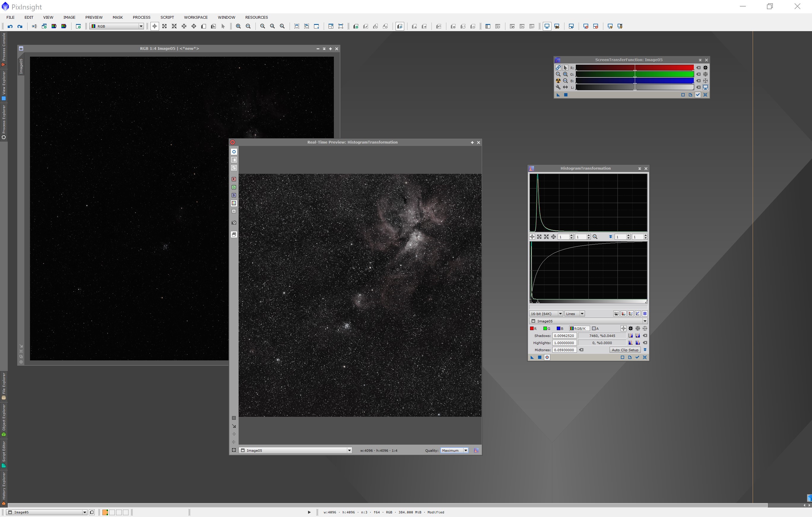The height and width of the screenshot is (517, 812).
Task: Open the PROCESS menu
Action: tap(142, 17)
